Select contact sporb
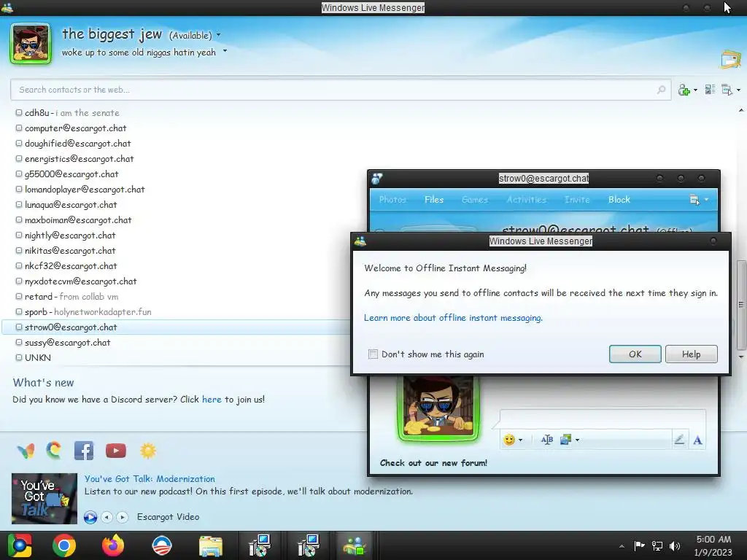 (83, 311)
